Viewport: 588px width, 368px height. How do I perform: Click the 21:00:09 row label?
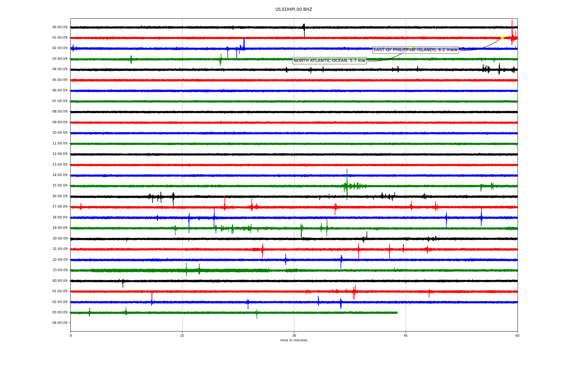(x=60, y=249)
